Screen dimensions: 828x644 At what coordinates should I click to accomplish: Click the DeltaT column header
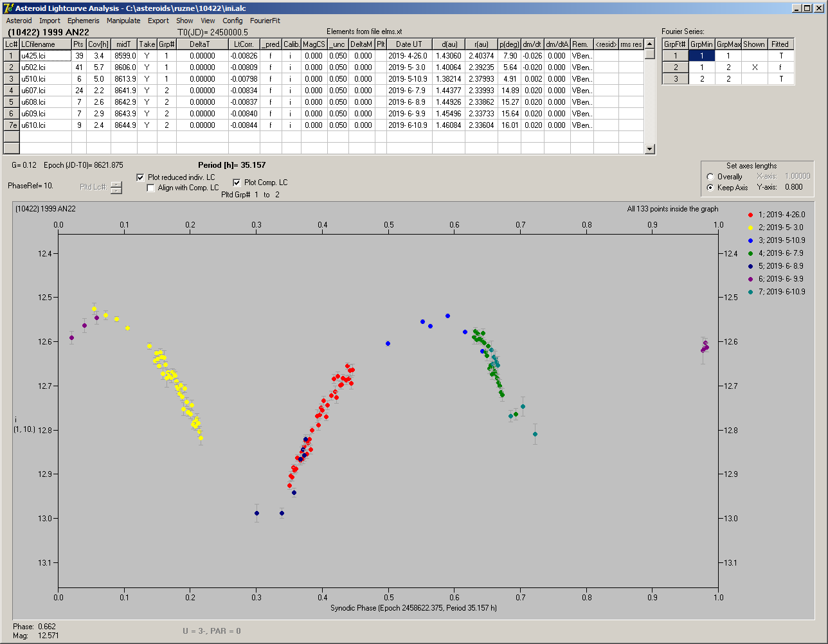pos(203,44)
